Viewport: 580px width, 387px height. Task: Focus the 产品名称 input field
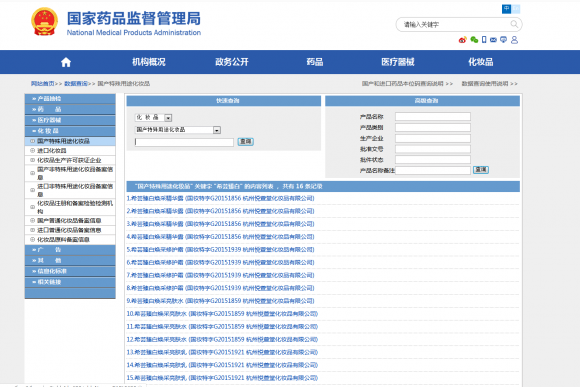(x=433, y=117)
